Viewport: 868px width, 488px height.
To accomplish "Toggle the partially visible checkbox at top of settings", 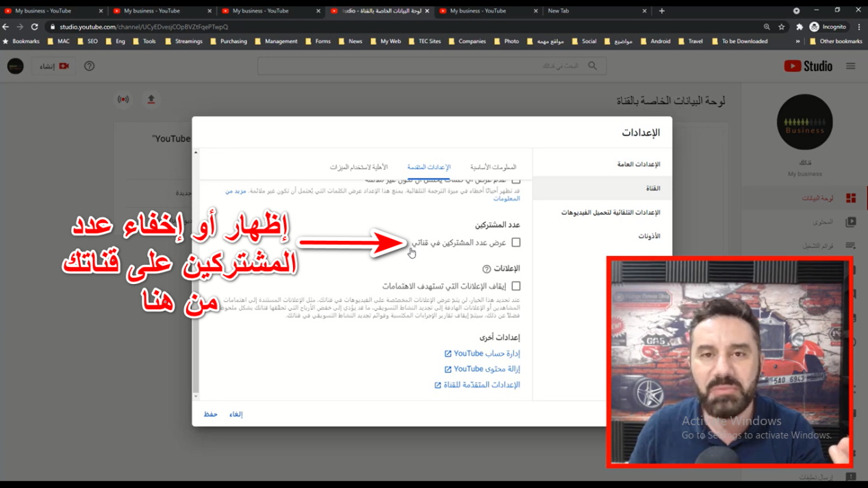I will (x=515, y=180).
